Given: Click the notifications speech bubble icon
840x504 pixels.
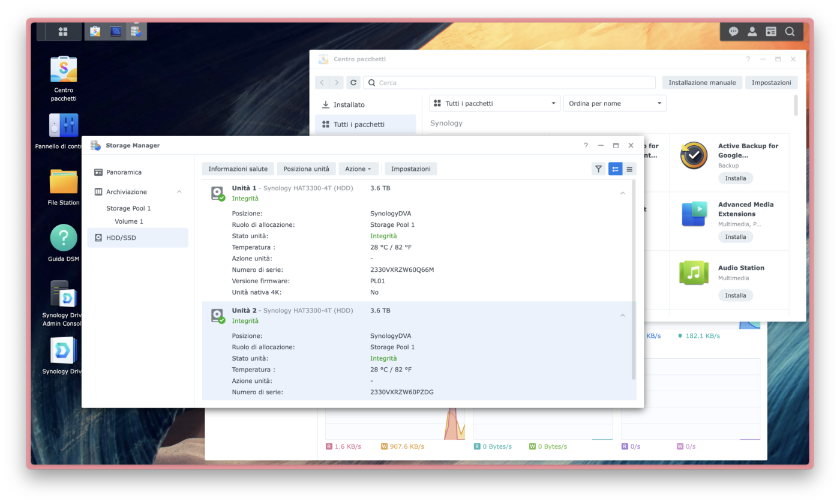Looking at the screenshot, I should pos(733,32).
